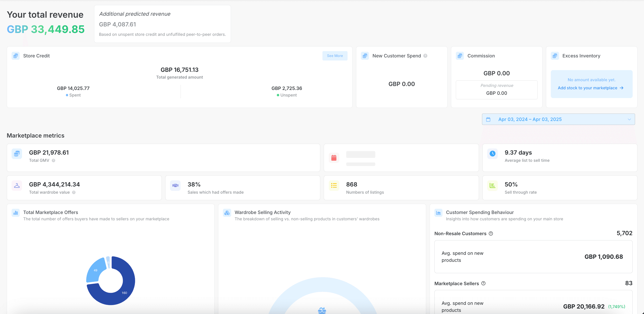Click the Sell through rate icon

(x=492, y=186)
